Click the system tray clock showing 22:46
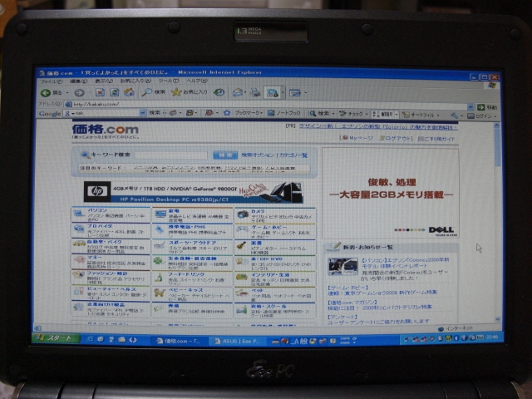 click(x=491, y=337)
